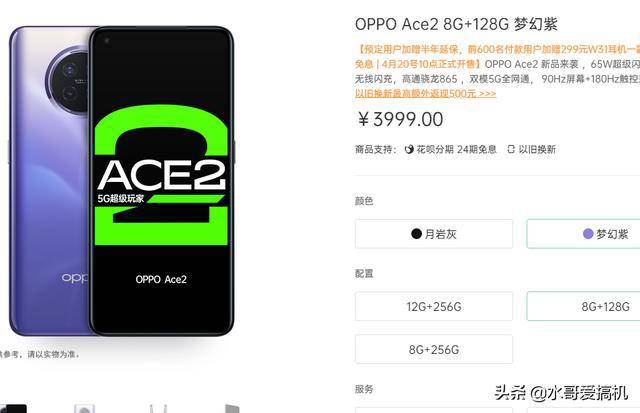The width and height of the screenshot is (640, 413).
Task: Click the first service option under 服务
Action: 434,410
